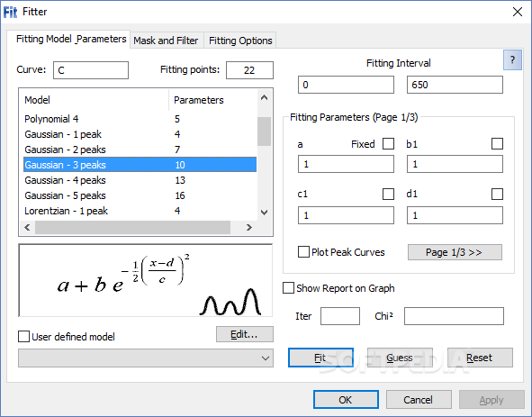The height and width of the screenshot is (417, 532).
Task: Open the user defined model dropdown
Action: pos(146,358)
